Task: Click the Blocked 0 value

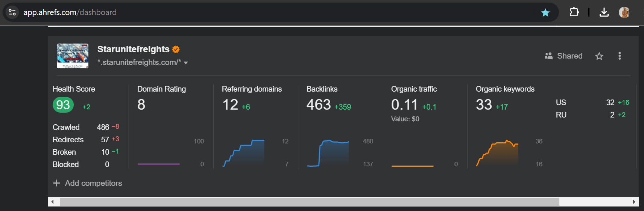Action: pyautogui.click(x=107, y=164)
